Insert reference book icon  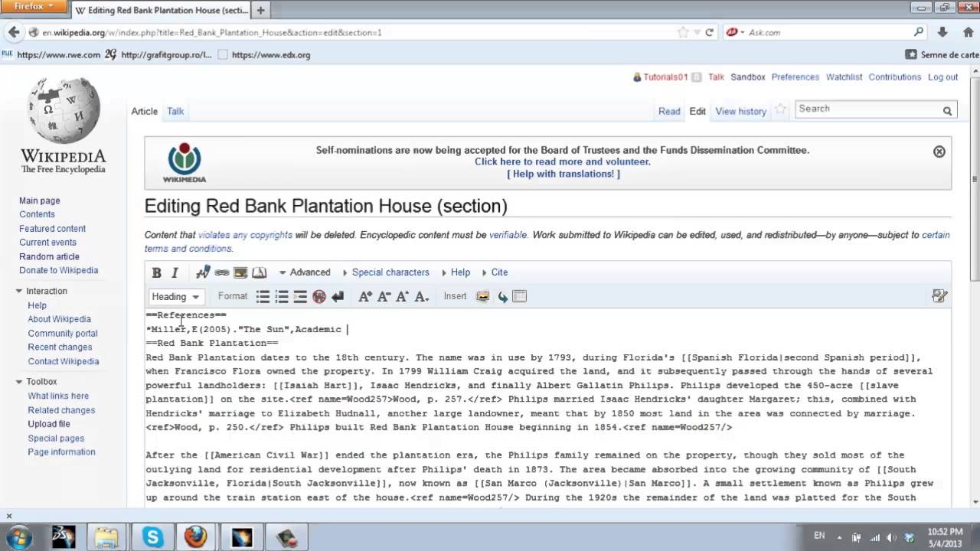click(x=260, y=272)
